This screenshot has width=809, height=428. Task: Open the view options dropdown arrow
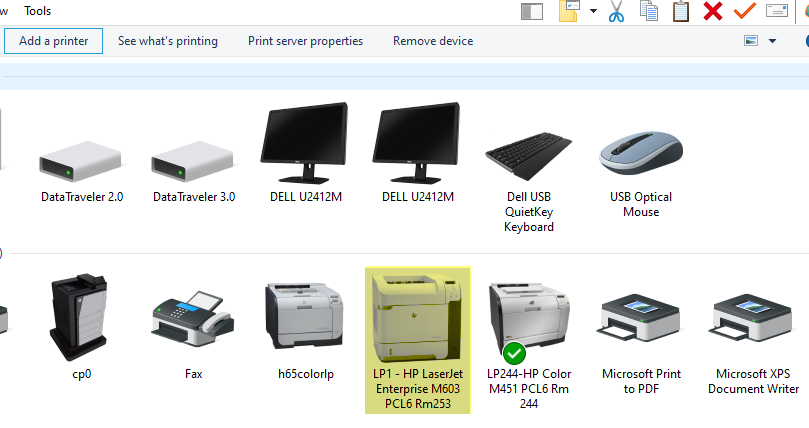point(772,41)
